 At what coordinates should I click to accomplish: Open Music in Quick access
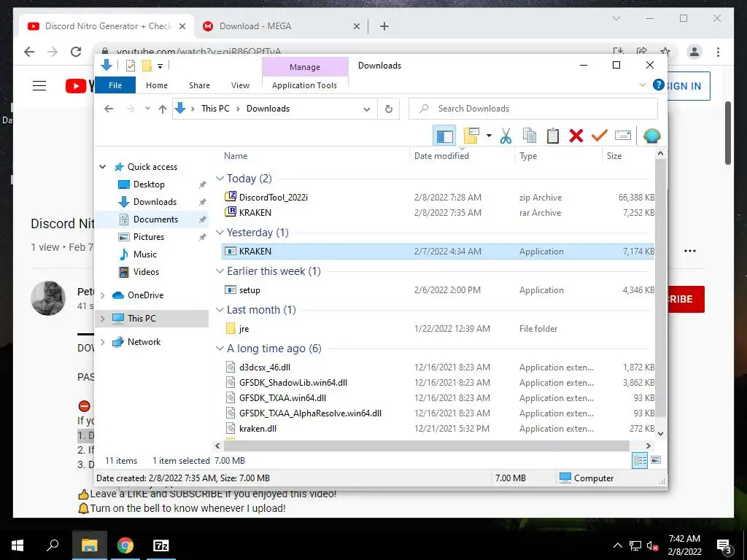[x=145, y=254]
